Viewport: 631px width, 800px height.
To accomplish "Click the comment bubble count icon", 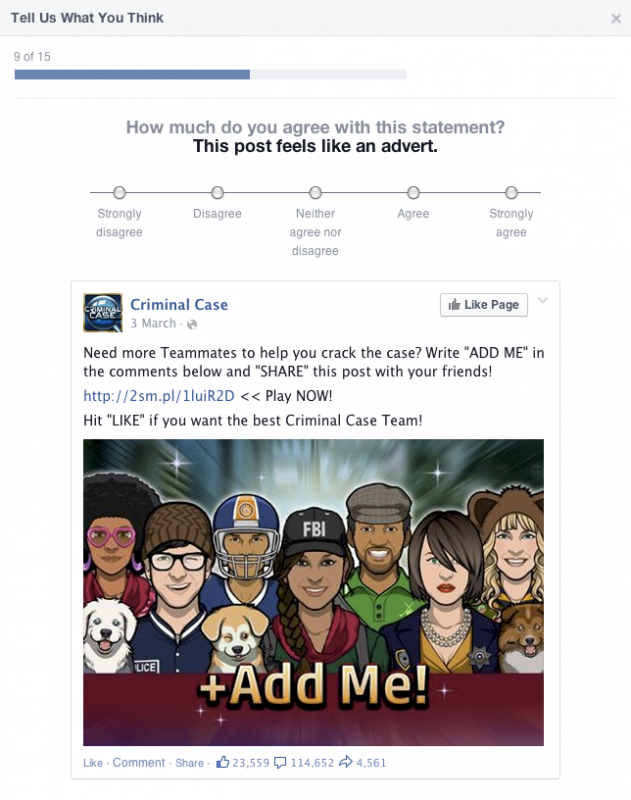I will (x=280, y=763).
